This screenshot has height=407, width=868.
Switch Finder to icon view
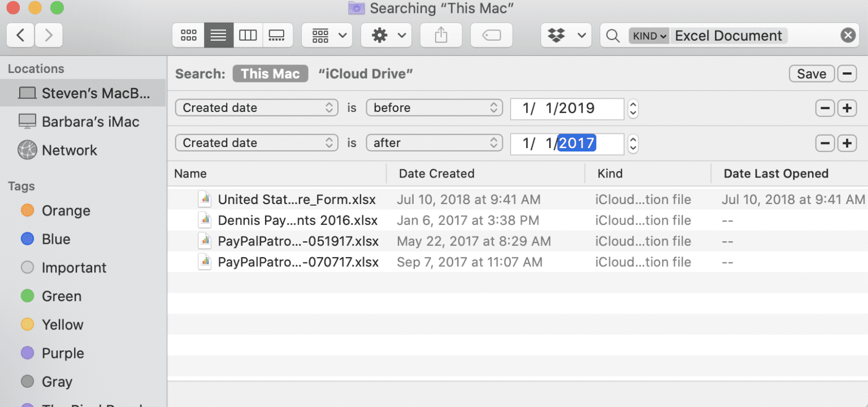(x=188, y=35)
